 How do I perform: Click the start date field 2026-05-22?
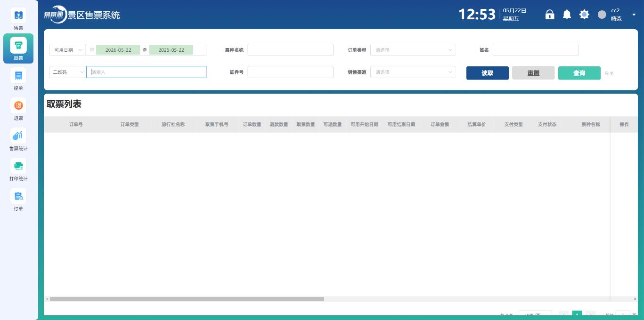pos(118,50)
